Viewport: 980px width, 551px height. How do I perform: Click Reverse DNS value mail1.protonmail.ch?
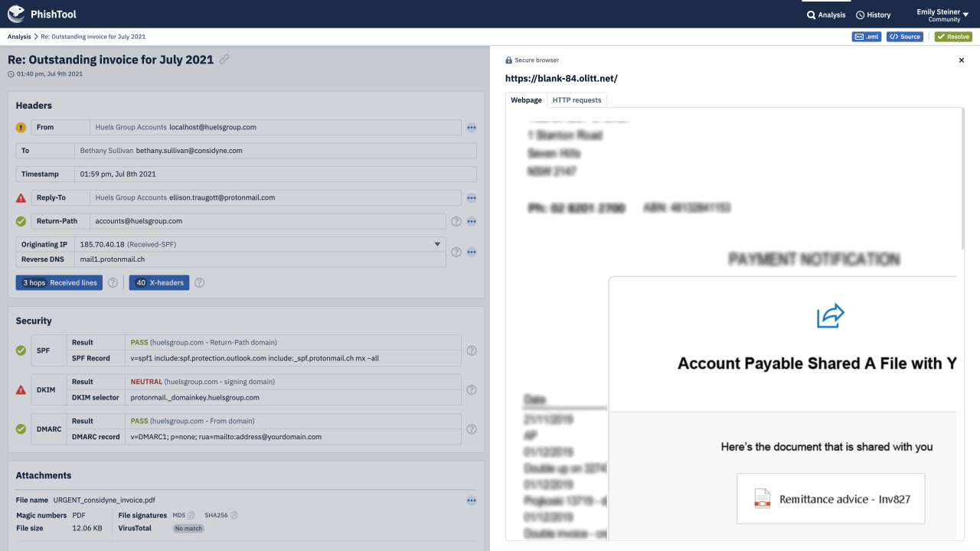(x=113, y=259)
